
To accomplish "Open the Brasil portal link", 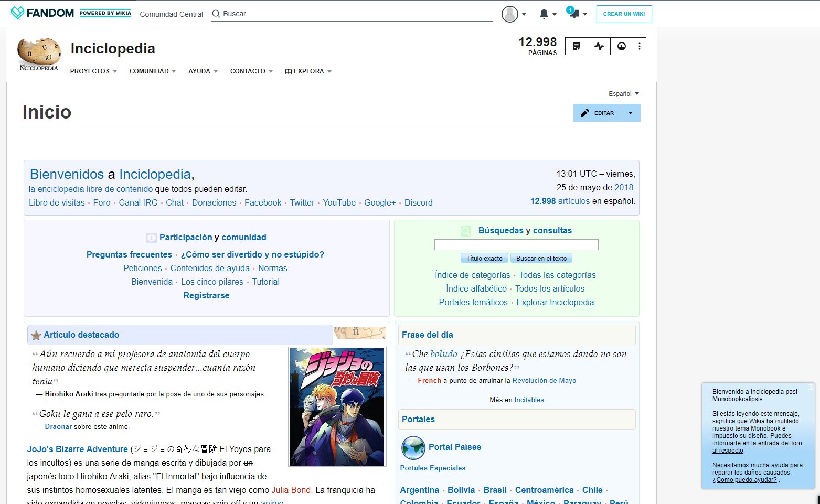I will (x=495, y=490).
